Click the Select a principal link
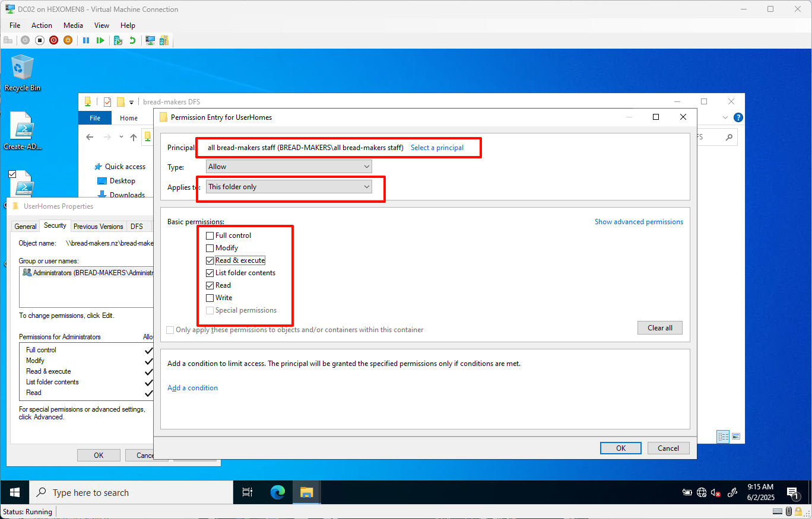This screenshot has height=519, width=812. tap(437, 148)
